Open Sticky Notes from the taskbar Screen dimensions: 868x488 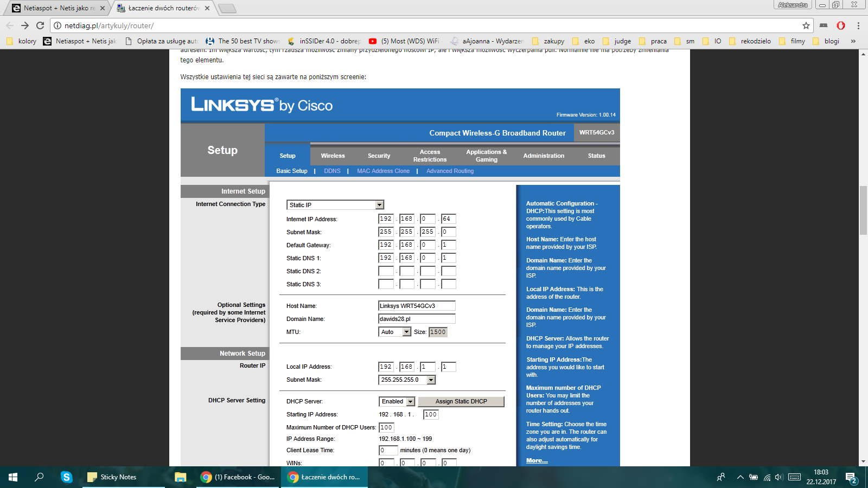(x=124, y=477)
